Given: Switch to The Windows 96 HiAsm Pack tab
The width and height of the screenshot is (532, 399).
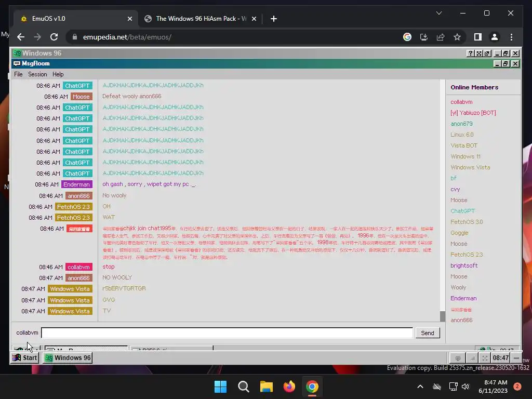Looking at the screenshot, I should pos(200,19).
